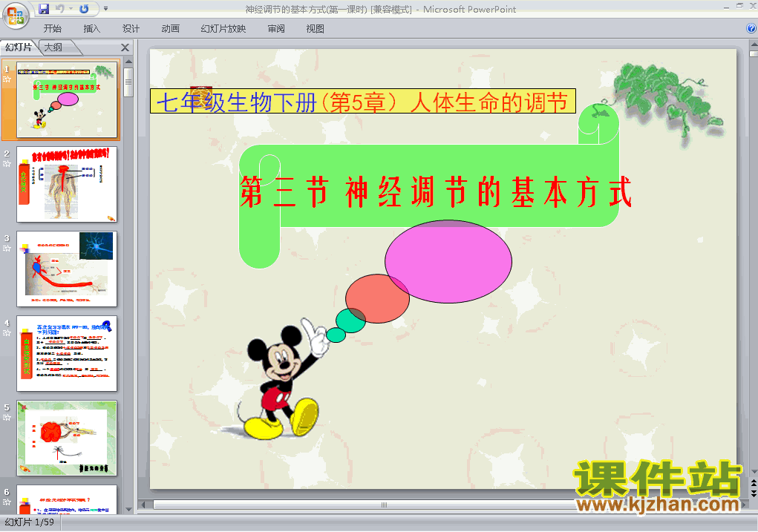This screenshot has height=532, width=758.
Task: Click the horizontal scrollbar handle
Action: coord(384,505)
